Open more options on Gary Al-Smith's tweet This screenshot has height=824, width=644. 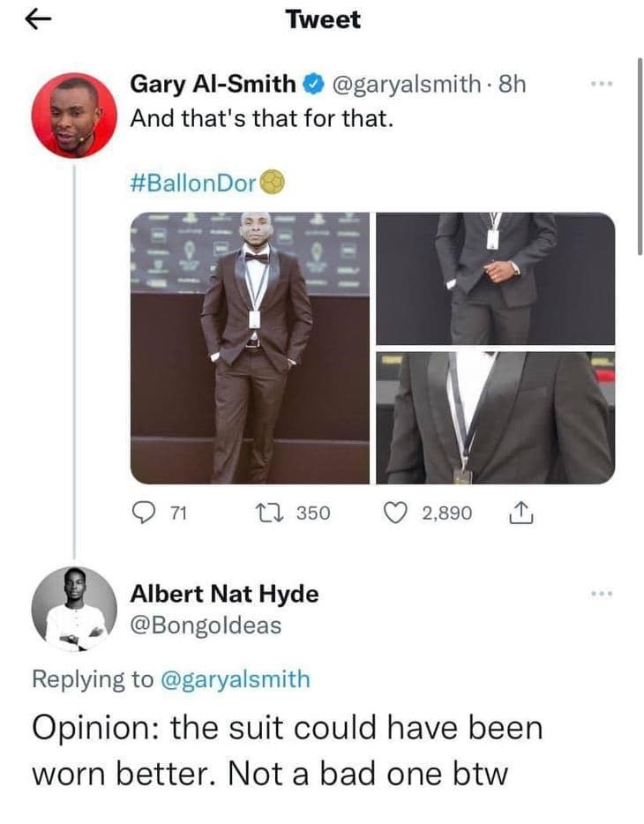coord(602,84)
